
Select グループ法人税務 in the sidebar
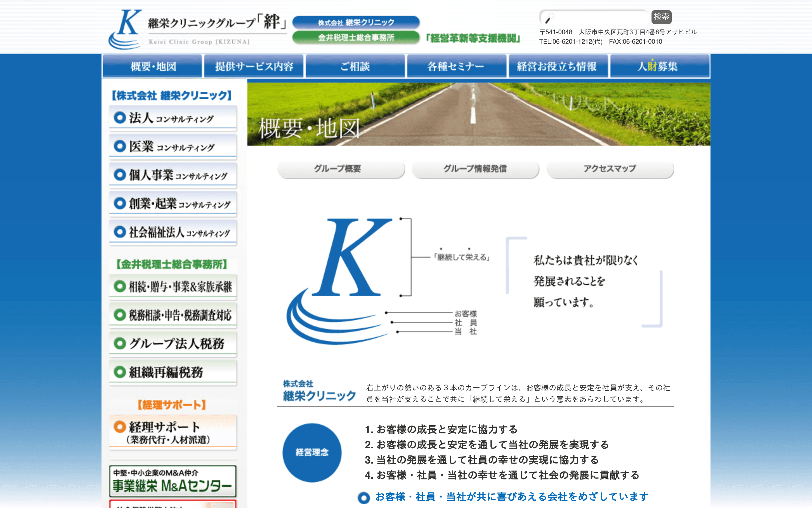click(x=173, y=344)
